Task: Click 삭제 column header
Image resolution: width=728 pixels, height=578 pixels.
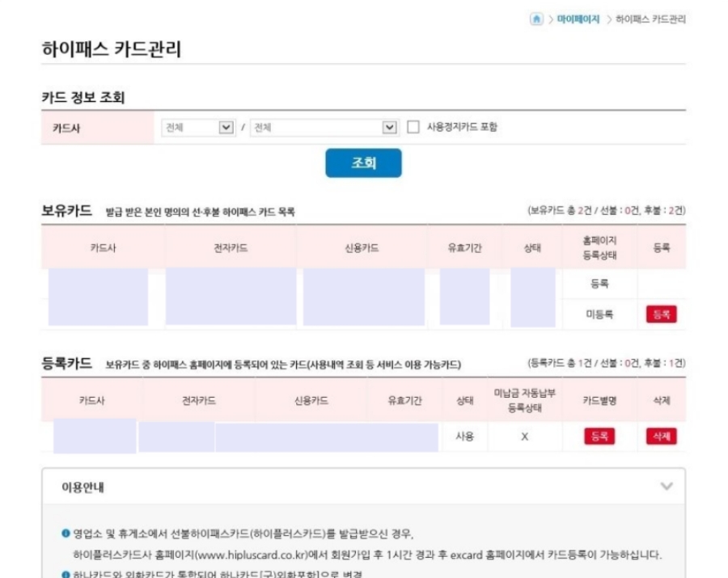Action: 661,400
